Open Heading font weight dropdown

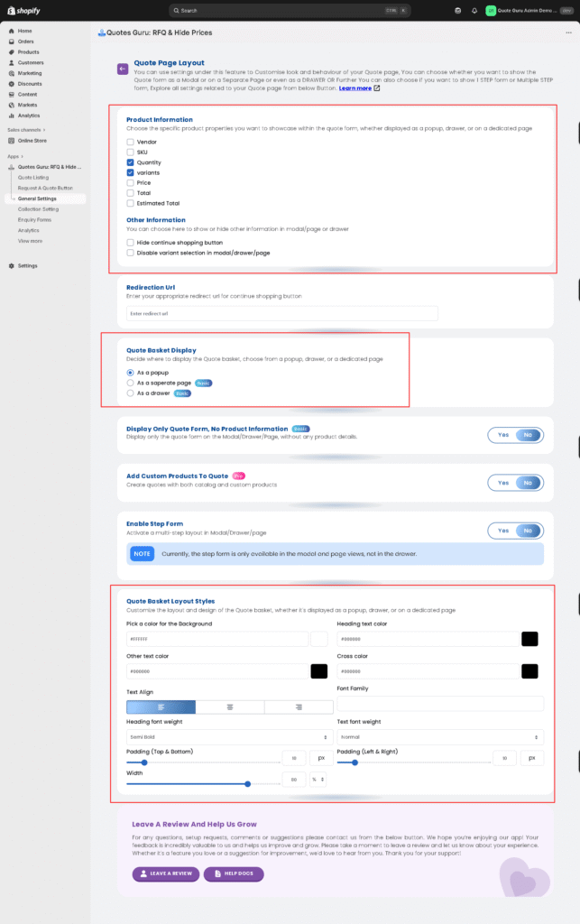[227, 737]
